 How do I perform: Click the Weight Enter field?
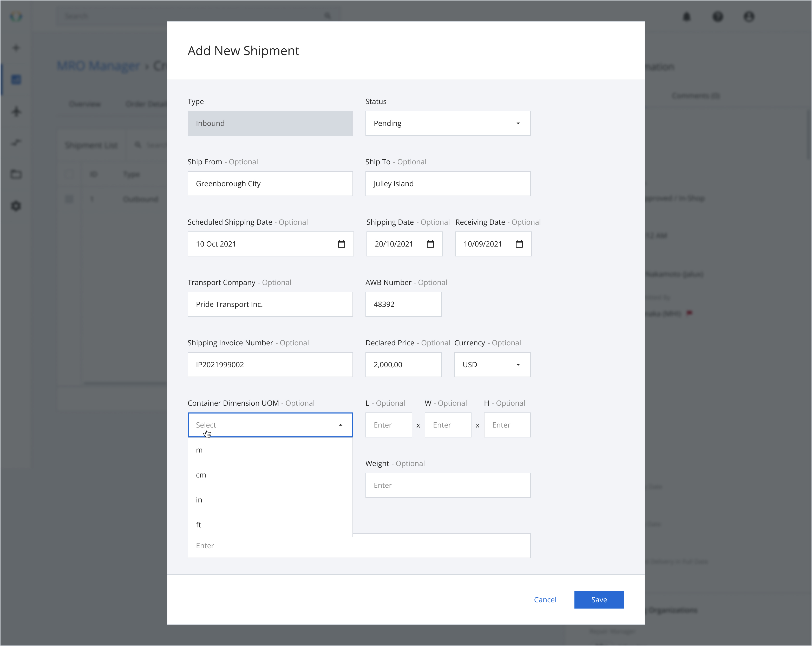[x=448, y=485]
